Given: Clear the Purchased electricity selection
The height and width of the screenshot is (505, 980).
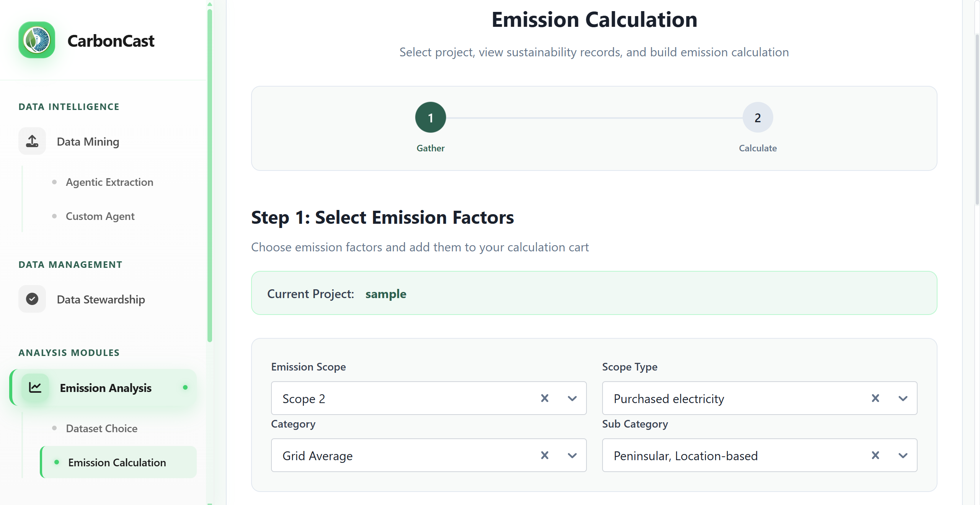Looking at the screenshot, I should (x=875, y=398).
